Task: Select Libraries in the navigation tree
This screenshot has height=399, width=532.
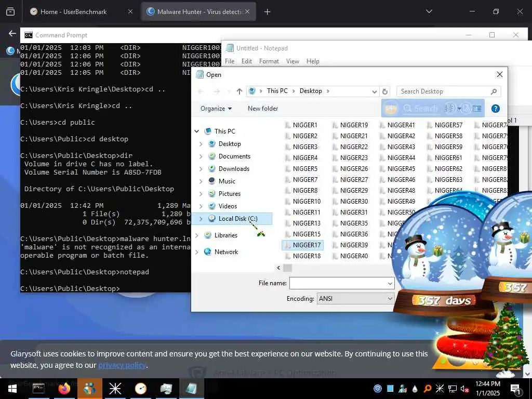Action: point(225,235)
